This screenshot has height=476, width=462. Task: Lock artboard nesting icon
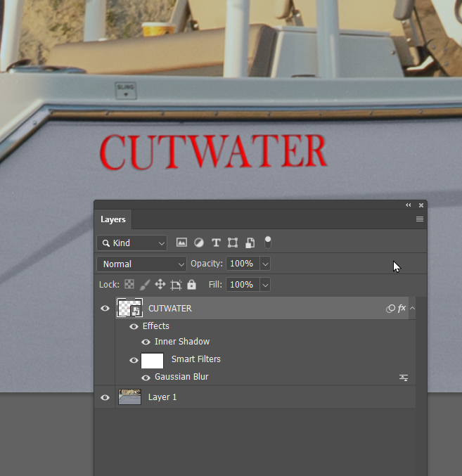[x=176, y=285]
